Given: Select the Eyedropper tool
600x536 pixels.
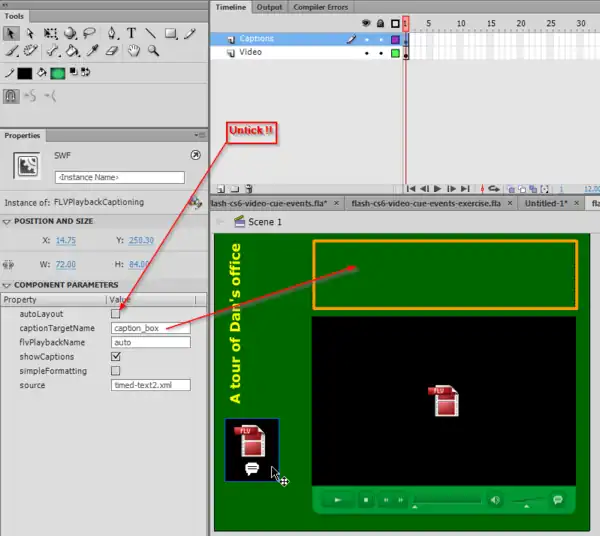Looking at the screenshot, I should pyautogui.click(x=91, y=51).
